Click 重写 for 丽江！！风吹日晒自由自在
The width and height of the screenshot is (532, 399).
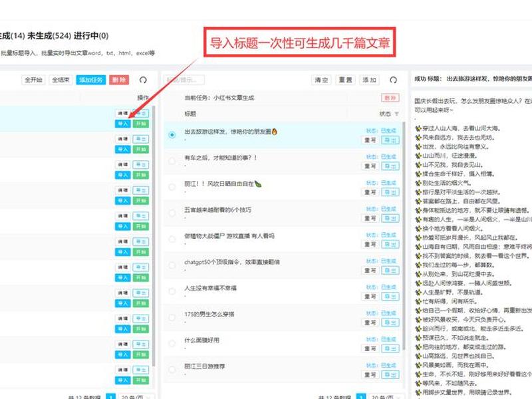[x=370, y=192]
